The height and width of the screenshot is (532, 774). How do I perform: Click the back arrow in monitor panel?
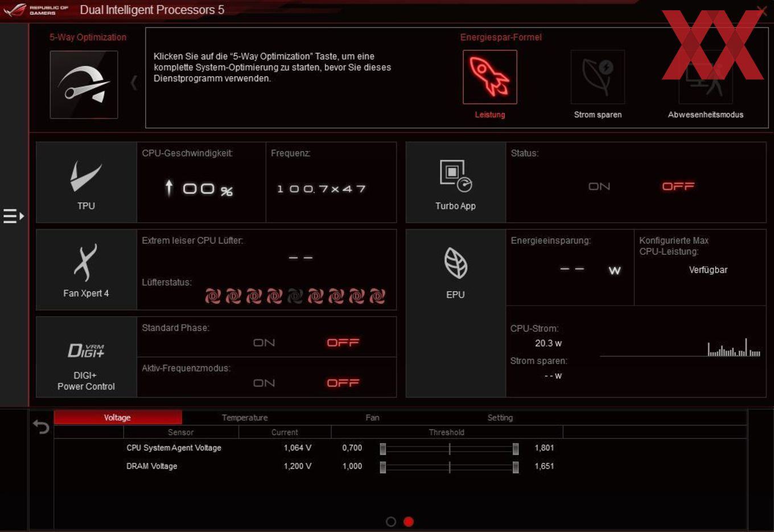[41, 426]
